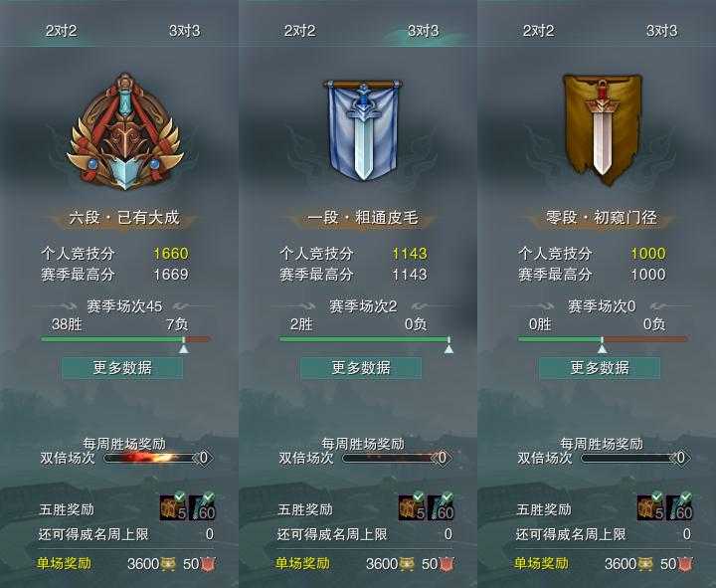The width and height of the screenshot is (716, 588).
Task: Select the 3对3 tab in middle panel
Action: (424, 31)
